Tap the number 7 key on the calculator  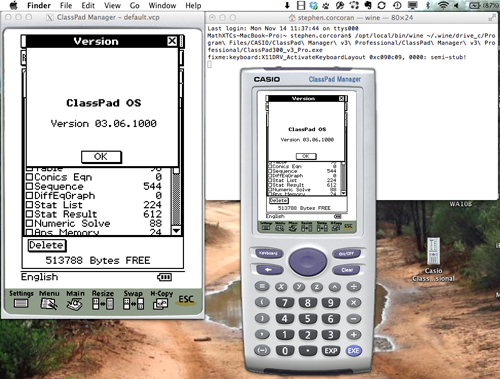[285, 302]
